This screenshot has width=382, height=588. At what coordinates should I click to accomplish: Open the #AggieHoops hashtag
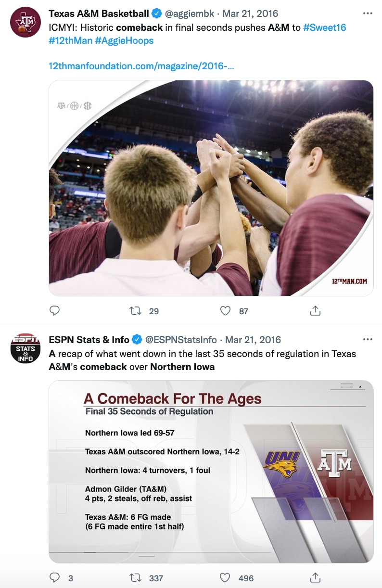(x=124, y=40)
